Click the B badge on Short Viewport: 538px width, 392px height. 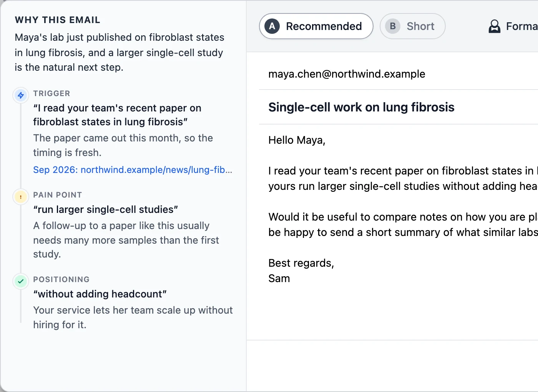click(393, 26)
